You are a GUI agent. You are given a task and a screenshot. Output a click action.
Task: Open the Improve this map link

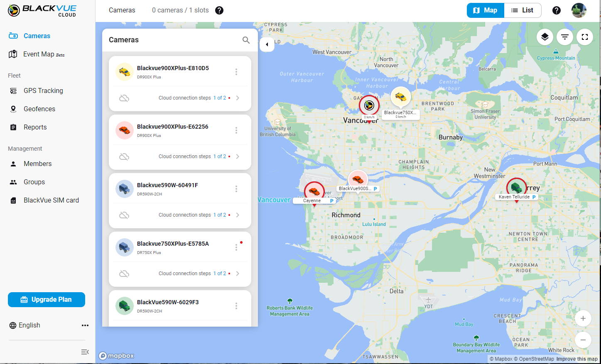577,359
